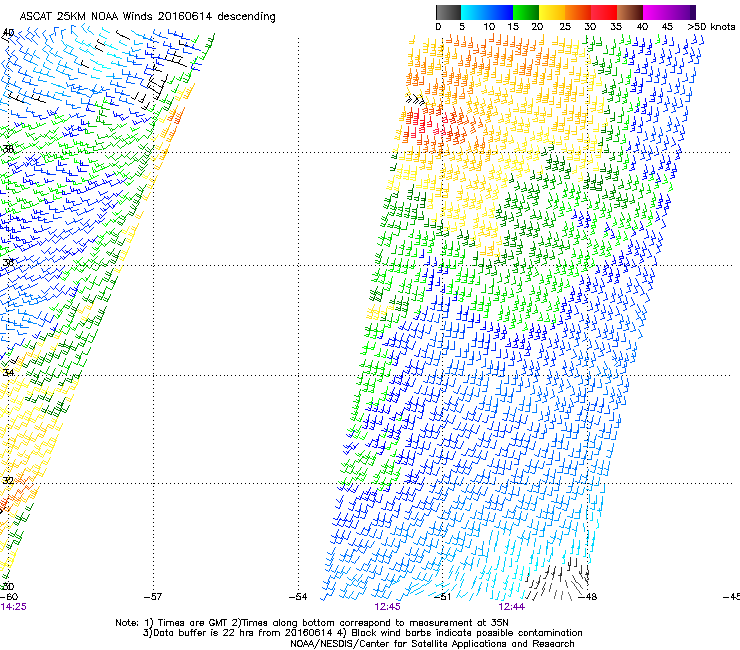This screenshot has height=650, width=740.
Task: Click the longitude label '-54' on bottom axis
Action: [x=298, y=597]
